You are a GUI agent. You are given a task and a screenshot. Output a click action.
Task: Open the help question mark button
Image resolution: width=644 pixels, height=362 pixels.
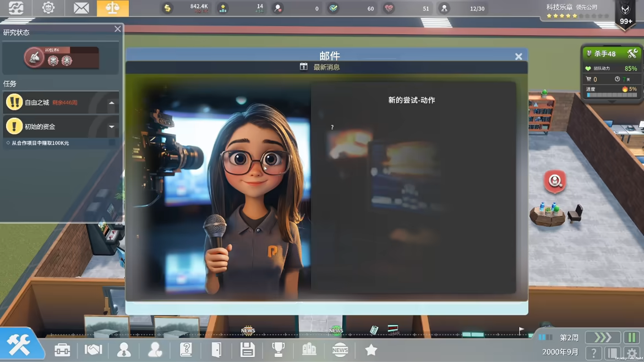[x=593, y=353]
